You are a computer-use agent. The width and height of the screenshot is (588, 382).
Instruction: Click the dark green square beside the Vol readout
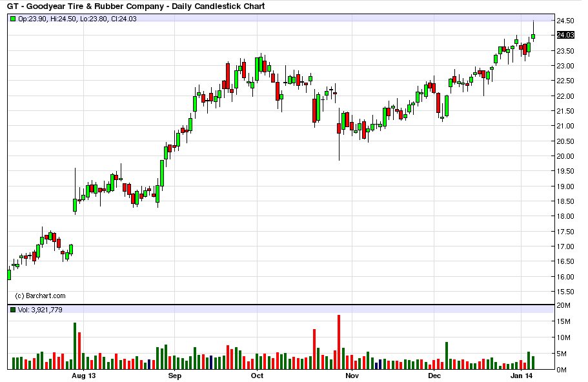pos(13,310)
